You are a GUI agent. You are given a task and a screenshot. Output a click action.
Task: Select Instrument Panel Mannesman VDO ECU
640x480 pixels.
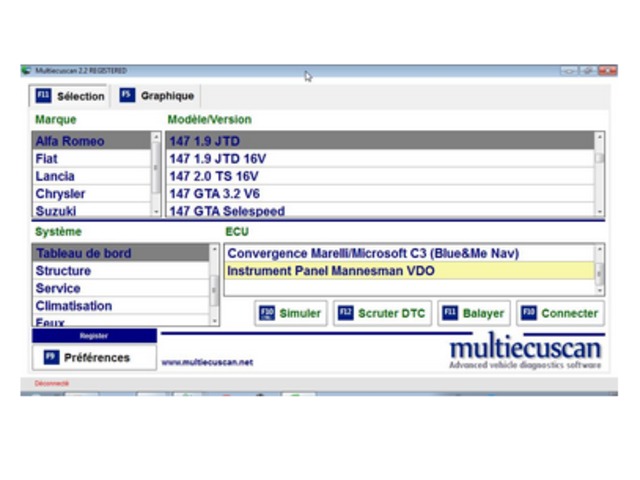(x=409, y=271)
